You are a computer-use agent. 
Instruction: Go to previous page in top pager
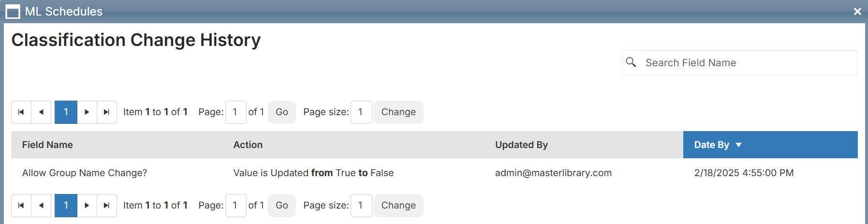41,112
